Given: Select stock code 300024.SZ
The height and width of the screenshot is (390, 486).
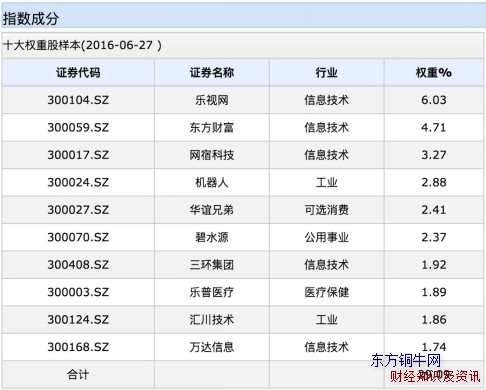Looking at the screenshot, I should (78, 182).
